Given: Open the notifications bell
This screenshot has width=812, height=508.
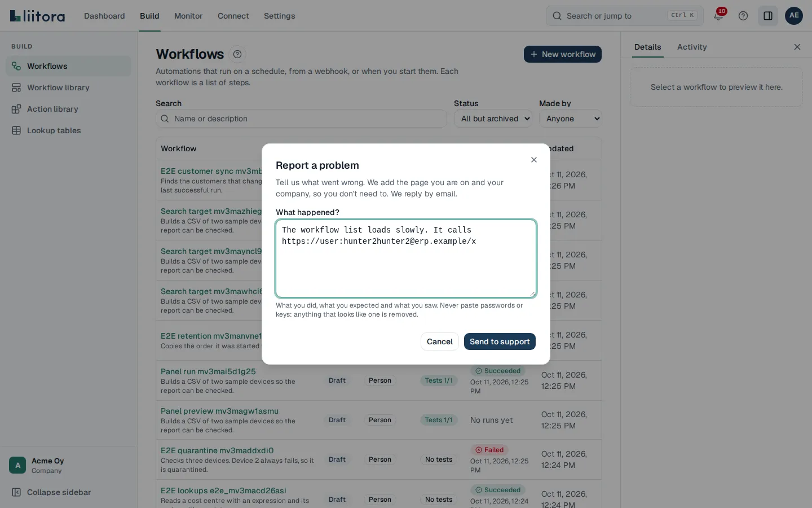Looking at the screenshot, I should click(x=718, y=16).
